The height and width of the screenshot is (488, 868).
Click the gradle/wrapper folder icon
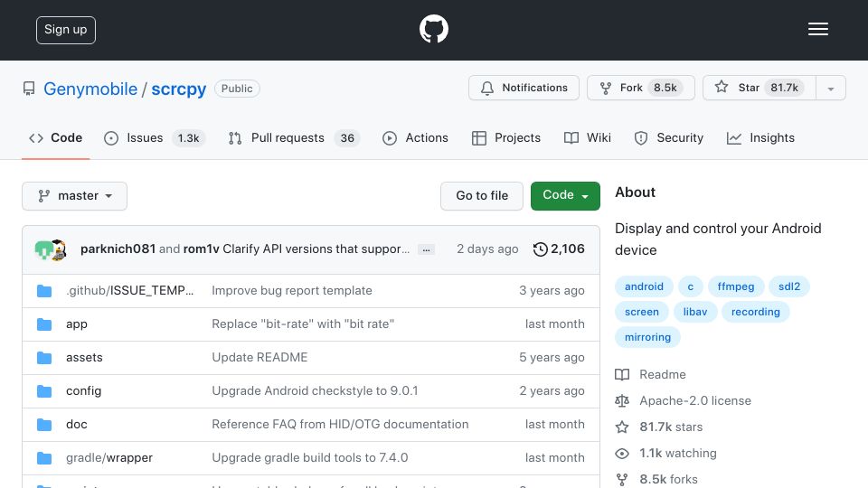pyautogui.click(x=44, y=458)
